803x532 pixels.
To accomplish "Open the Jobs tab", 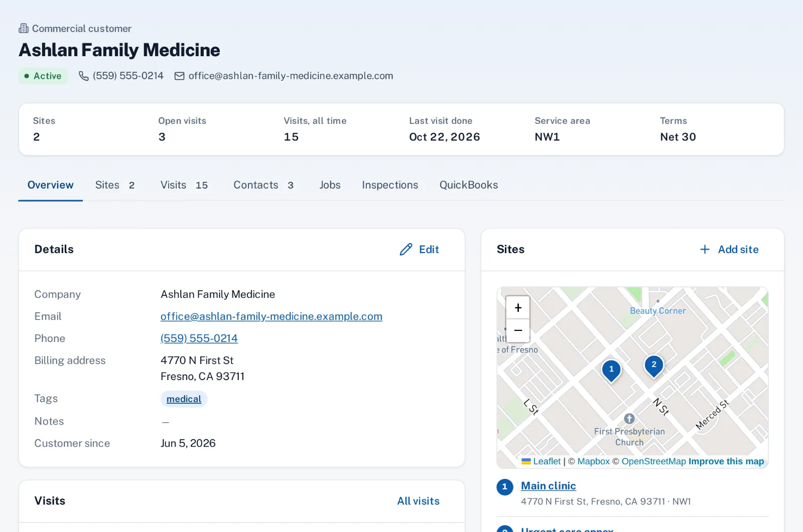I will coord(330,185).
